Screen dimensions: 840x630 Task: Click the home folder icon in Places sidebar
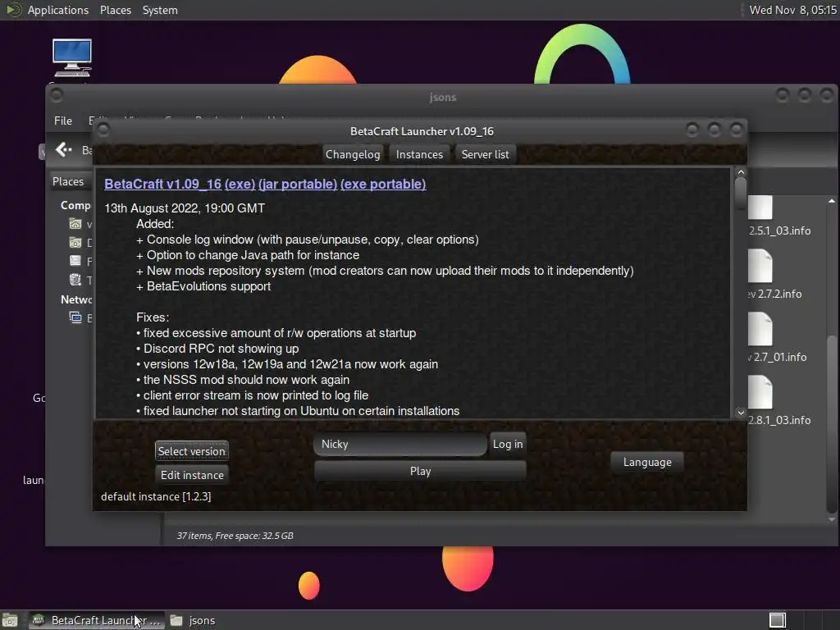(x=75, y=224)
